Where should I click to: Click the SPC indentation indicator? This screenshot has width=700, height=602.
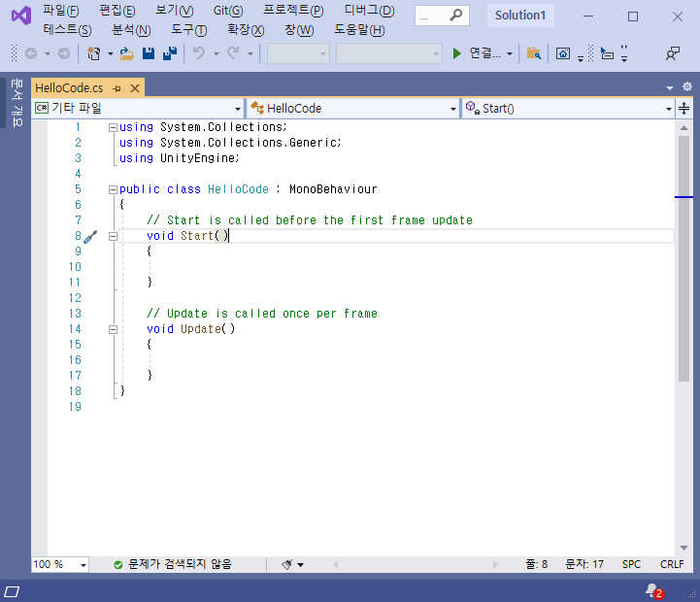631,564
